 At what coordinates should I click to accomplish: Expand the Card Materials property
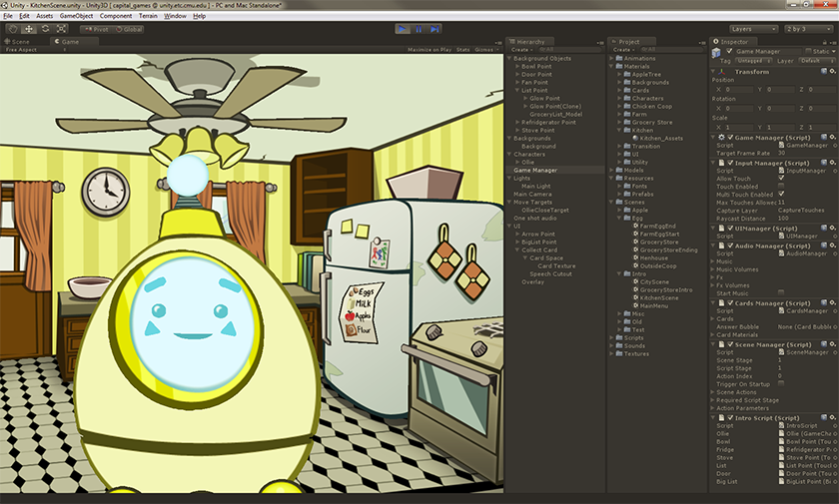coord(713,334)
